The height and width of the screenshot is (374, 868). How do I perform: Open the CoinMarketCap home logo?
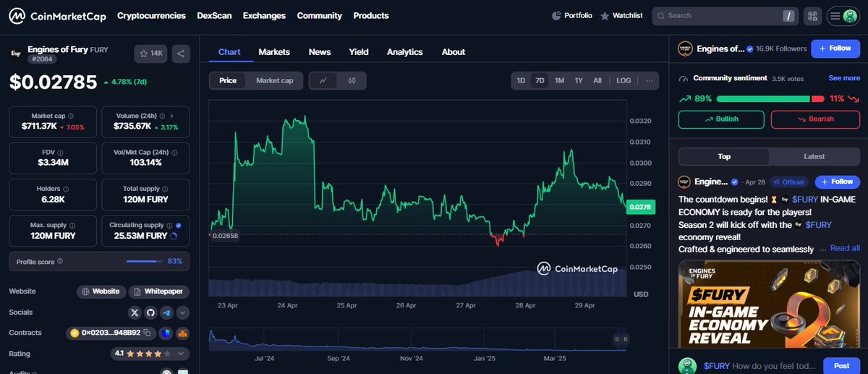(56, 15)
